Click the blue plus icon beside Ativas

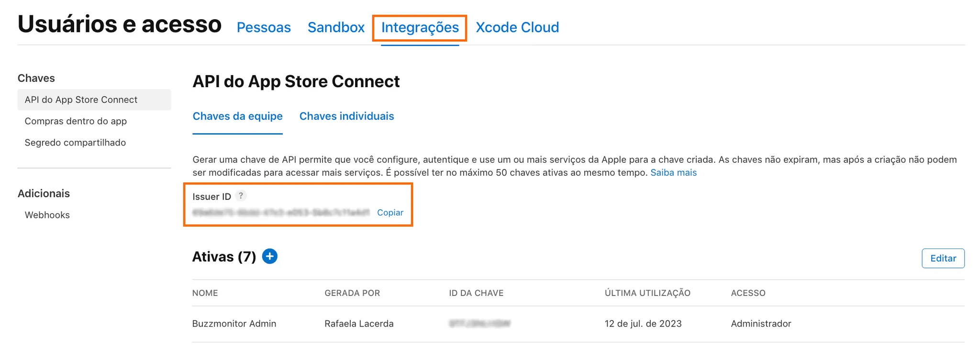[x=270, y=257]
